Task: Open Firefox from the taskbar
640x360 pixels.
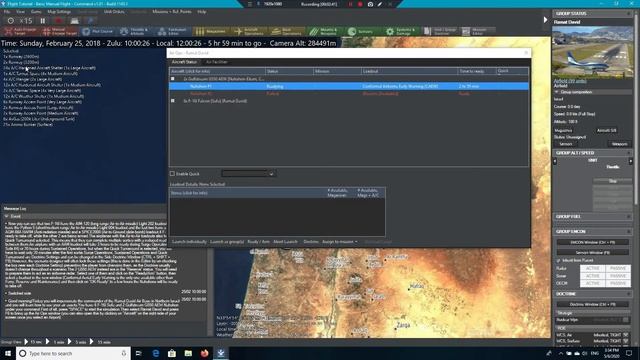Action: (x=204, y=353)
